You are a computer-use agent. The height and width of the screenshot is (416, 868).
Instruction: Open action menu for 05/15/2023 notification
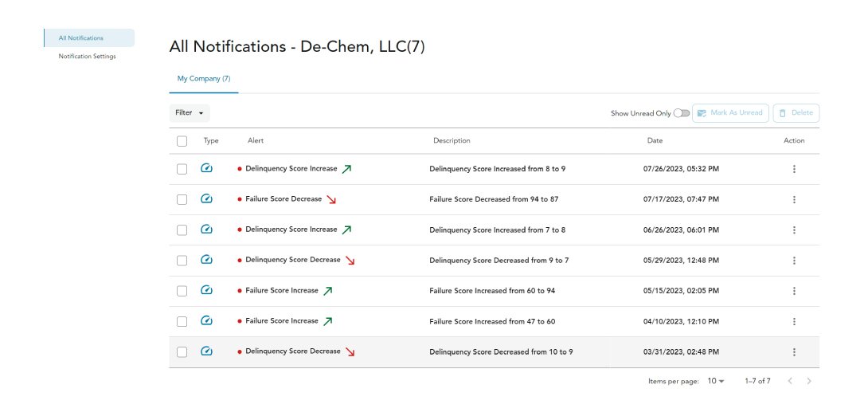tap(794, 291)
